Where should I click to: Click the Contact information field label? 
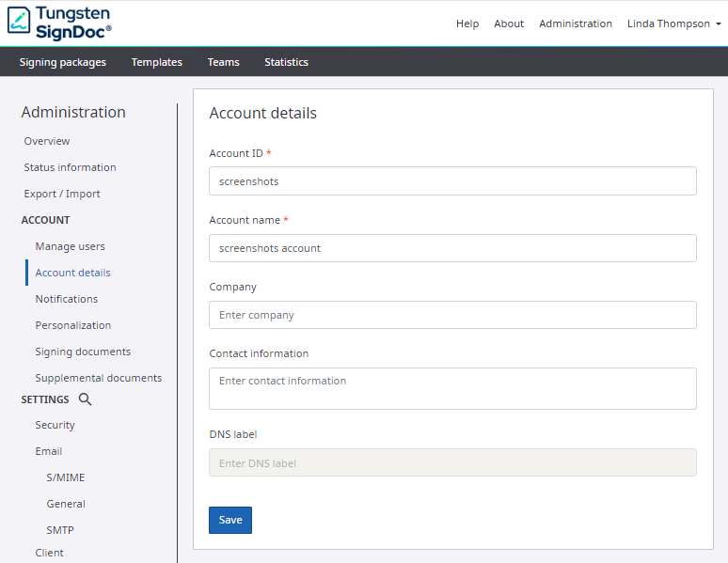click(x=259, y=353)
